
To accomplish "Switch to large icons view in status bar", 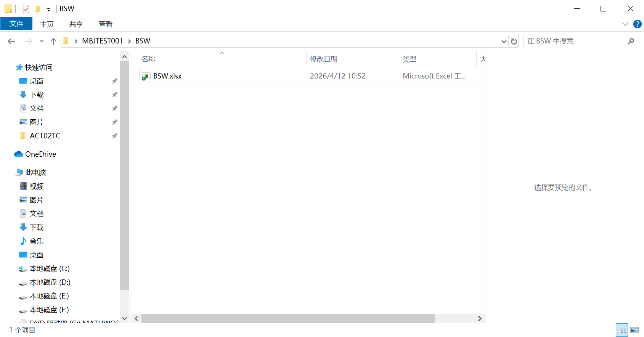I will tap(634, 330).
